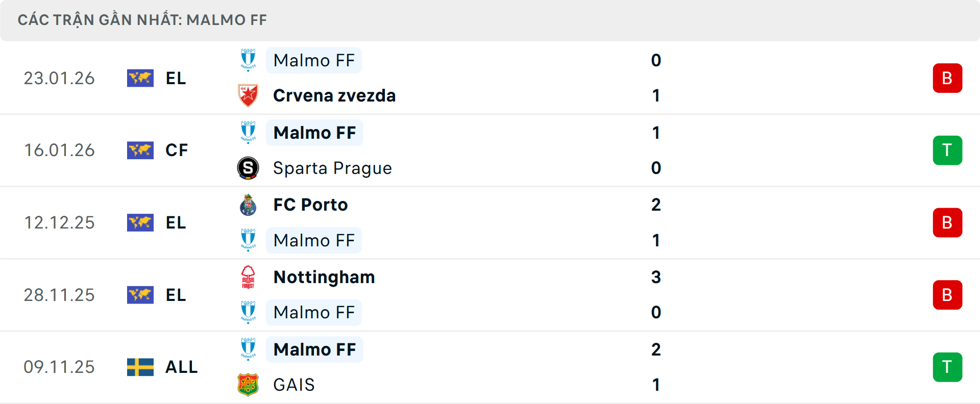Click the CF competition label

click(177, 150)
